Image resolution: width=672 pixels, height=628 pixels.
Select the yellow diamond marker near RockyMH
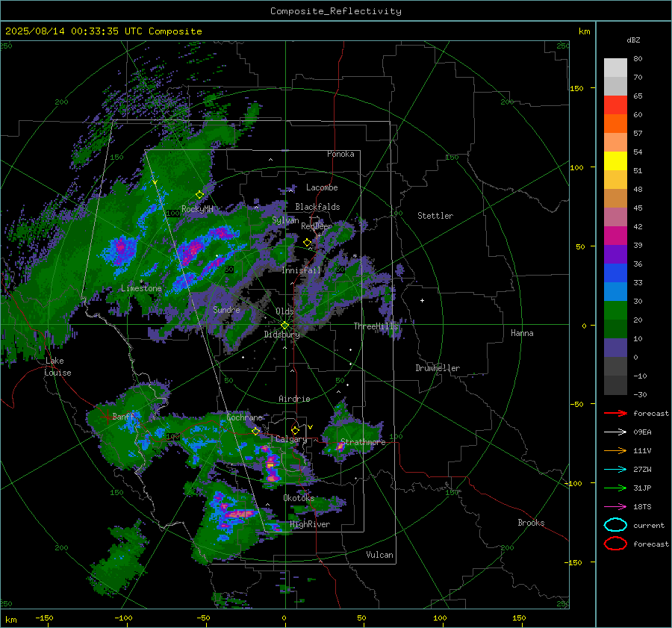click(199, 195)
